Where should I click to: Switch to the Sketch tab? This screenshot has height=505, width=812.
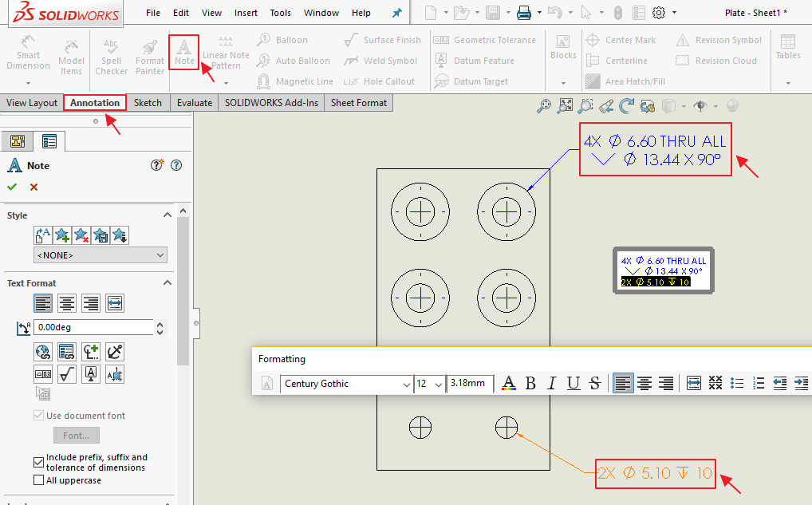click(147, 102)
